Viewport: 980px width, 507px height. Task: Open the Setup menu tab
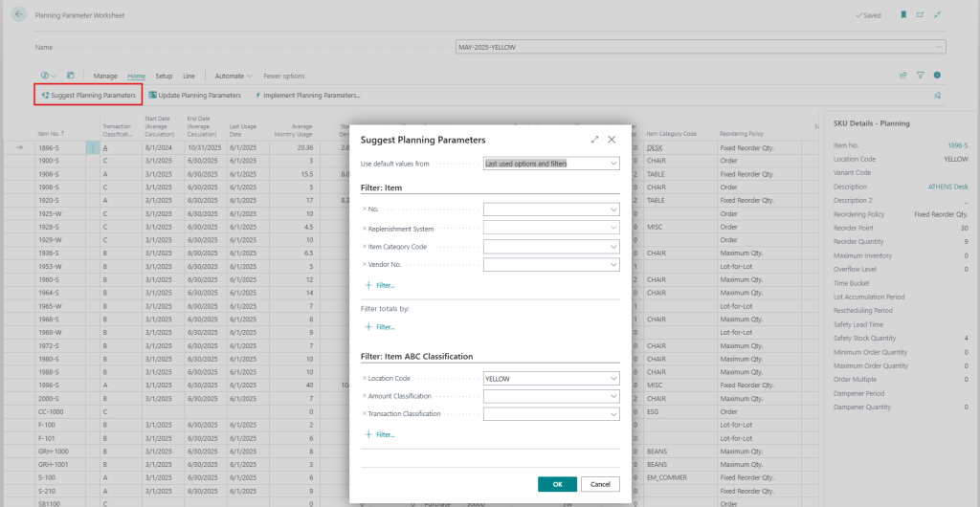(x=164, y=76)
